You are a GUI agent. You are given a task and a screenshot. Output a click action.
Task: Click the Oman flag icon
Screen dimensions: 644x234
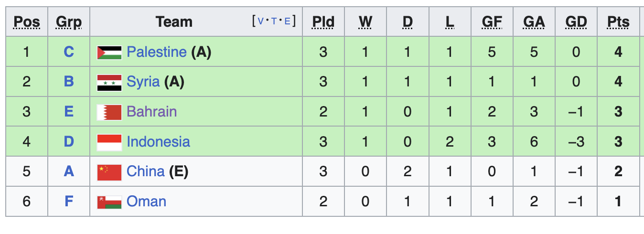click(x=109, y=202)
